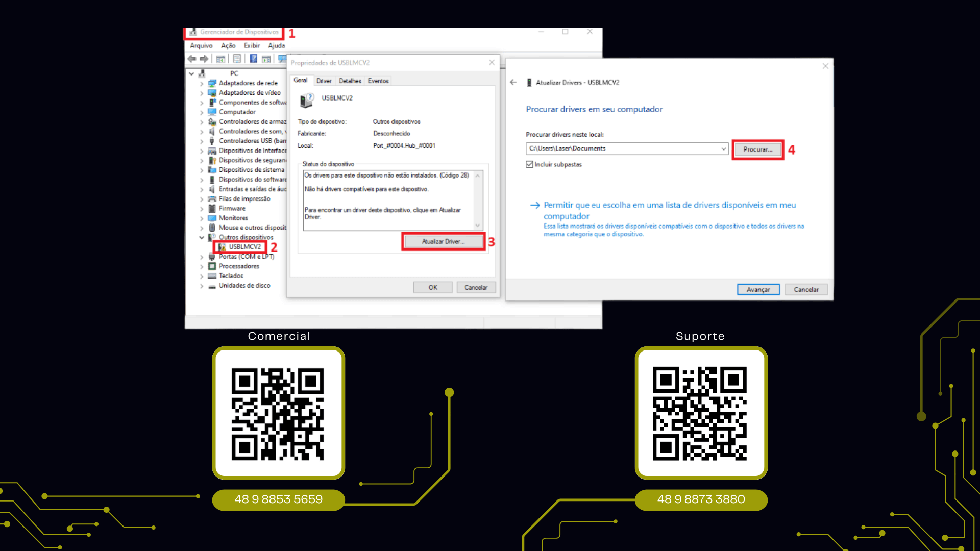980x551 pixels.
Task: Click OK in Properties dialog
Action: (x=433, y=288)
